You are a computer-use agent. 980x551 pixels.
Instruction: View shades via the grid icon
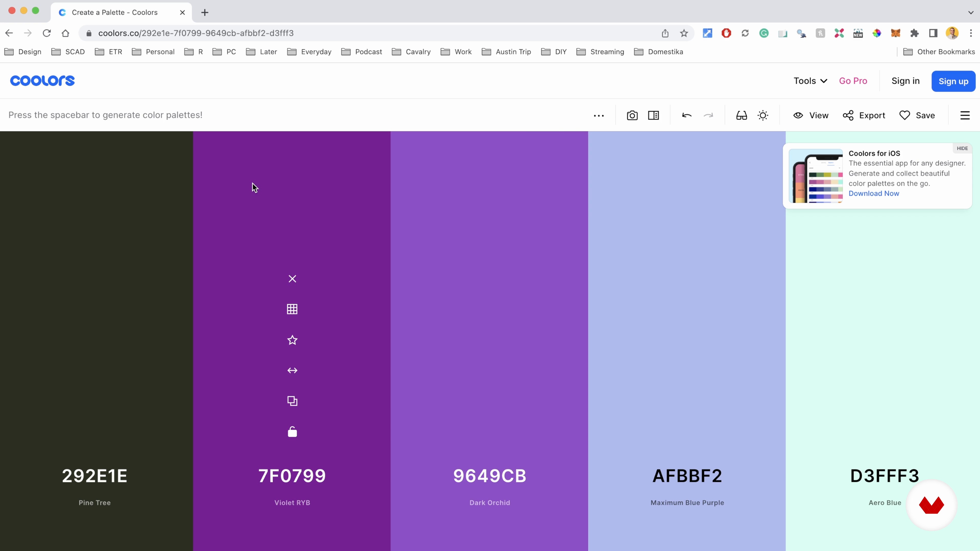point(292,309)
